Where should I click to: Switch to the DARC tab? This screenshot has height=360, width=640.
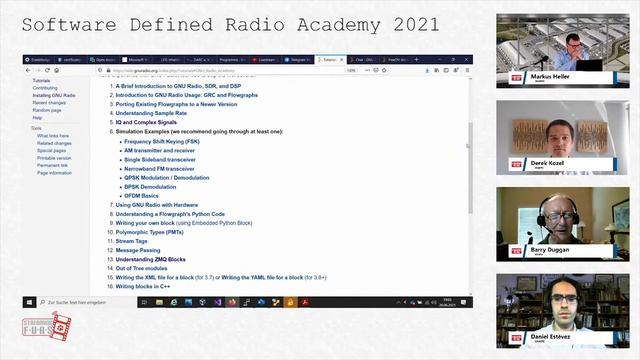200,60
